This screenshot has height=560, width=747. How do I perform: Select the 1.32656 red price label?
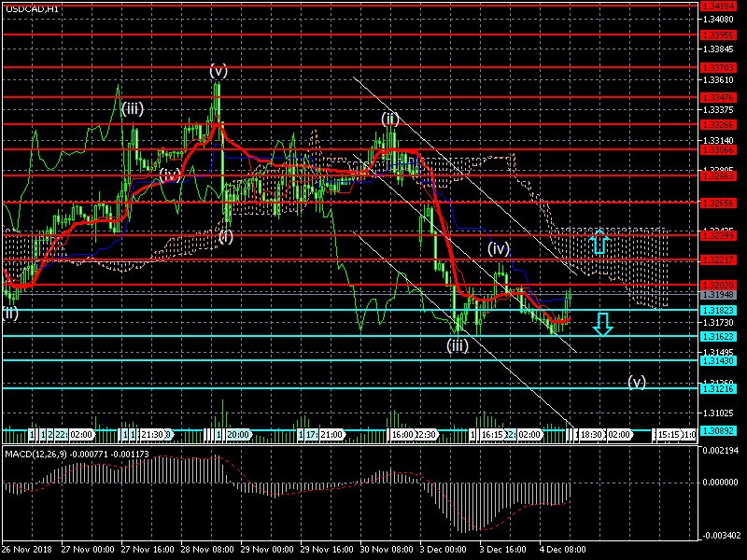[x=718, y=203]
